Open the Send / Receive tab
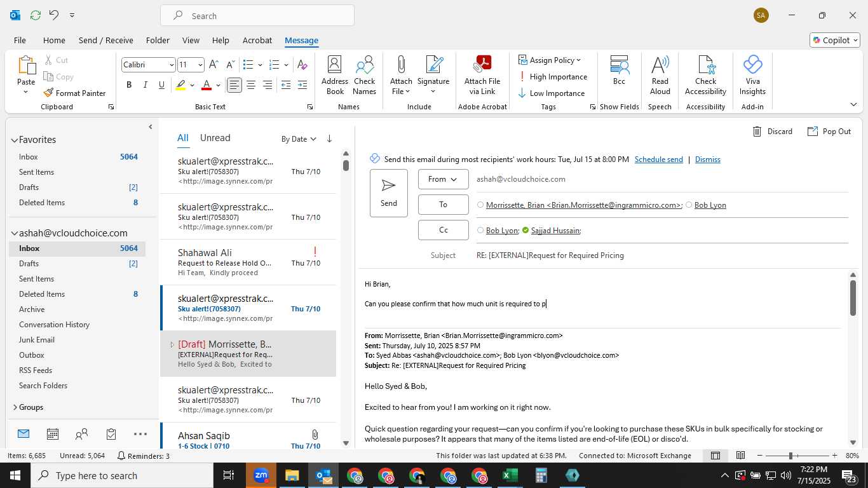The height and width of the screenshot is (488, 868). [x=106, y=40]
